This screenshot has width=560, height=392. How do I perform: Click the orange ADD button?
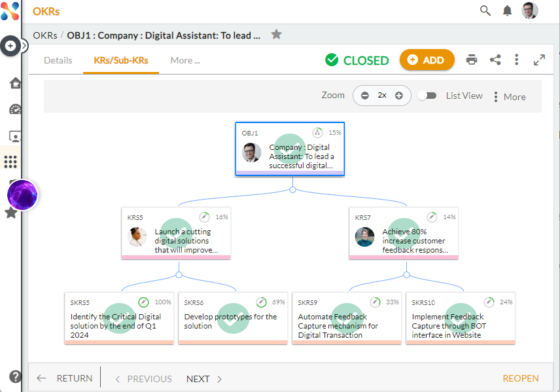[x=427, y=60]
